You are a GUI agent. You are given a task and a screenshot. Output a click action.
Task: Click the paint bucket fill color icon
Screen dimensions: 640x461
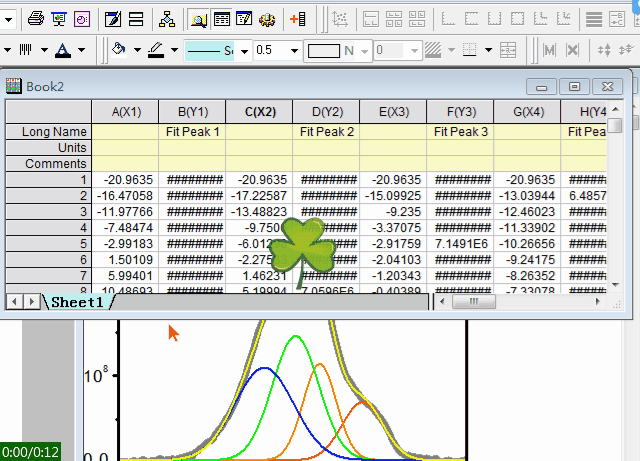pos(118,49)
